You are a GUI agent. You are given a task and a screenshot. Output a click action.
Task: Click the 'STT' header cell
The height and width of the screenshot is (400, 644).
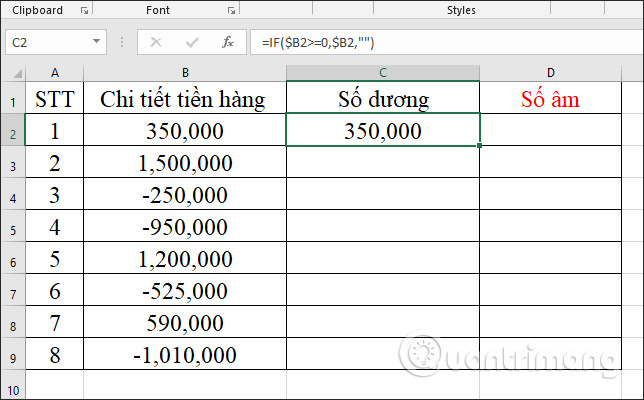tap(55, 98)
